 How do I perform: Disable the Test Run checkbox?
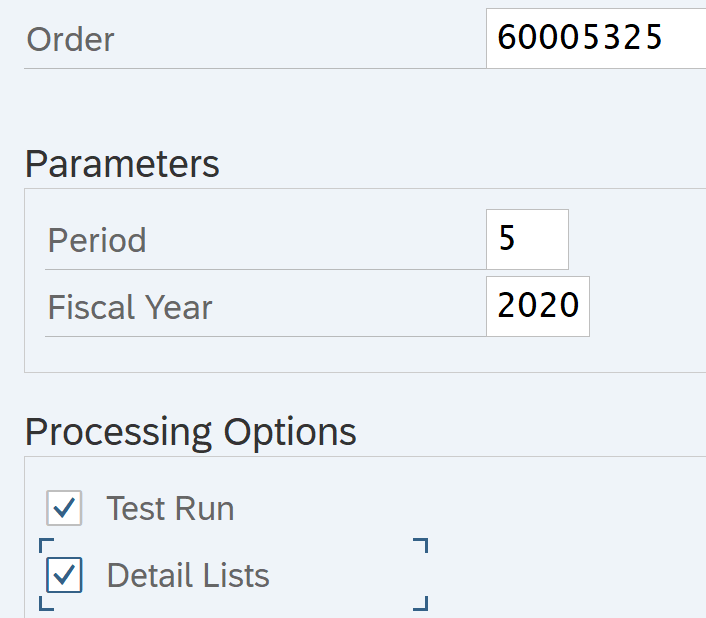tap(64, 508)
